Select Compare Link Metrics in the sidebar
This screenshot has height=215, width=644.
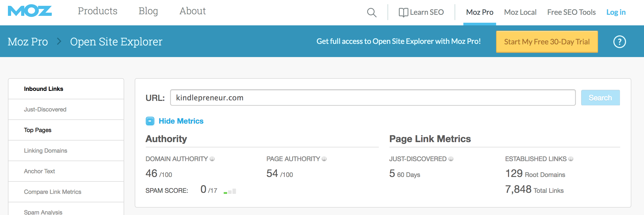coord(66,192)
